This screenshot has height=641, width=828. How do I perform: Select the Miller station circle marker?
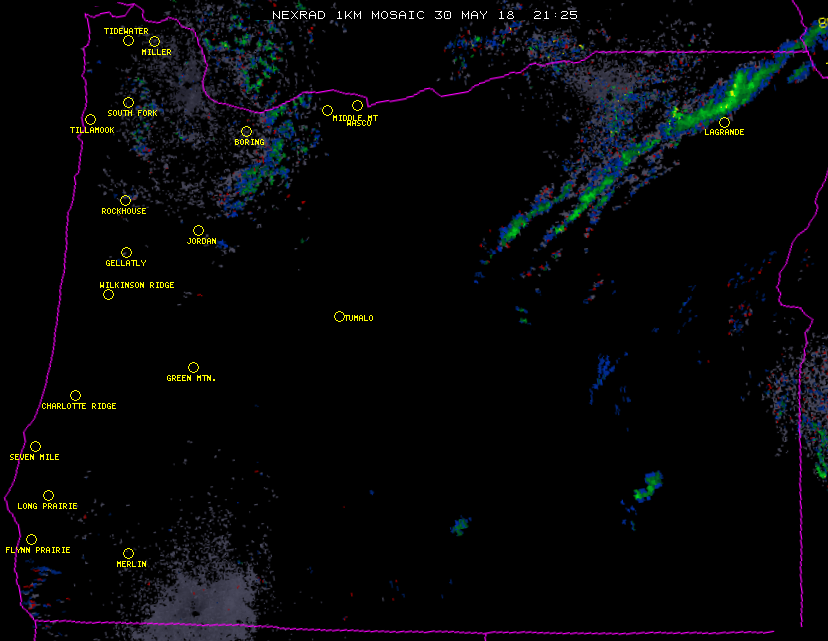tap(155, 41)
